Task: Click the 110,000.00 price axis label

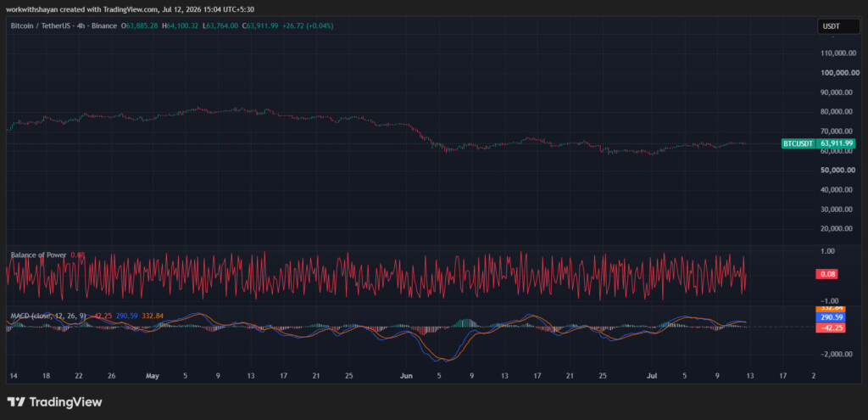Action: [x=839, y=53]
